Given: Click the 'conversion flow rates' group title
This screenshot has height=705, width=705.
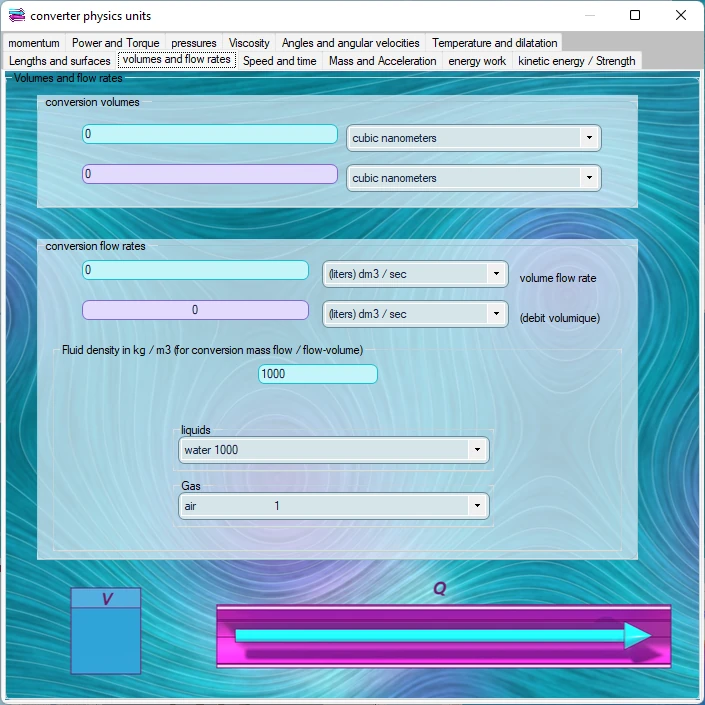Looking at the screenshot, I should (x=95, y=246).
